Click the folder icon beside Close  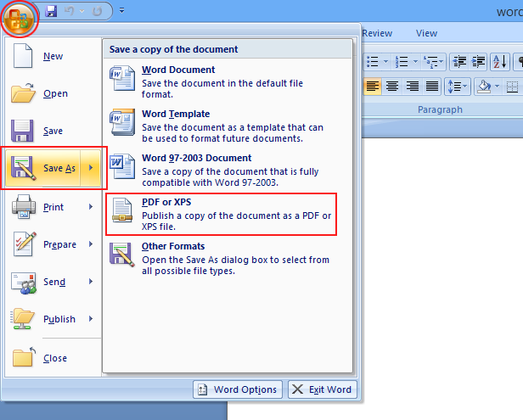(x=24, y=357)
